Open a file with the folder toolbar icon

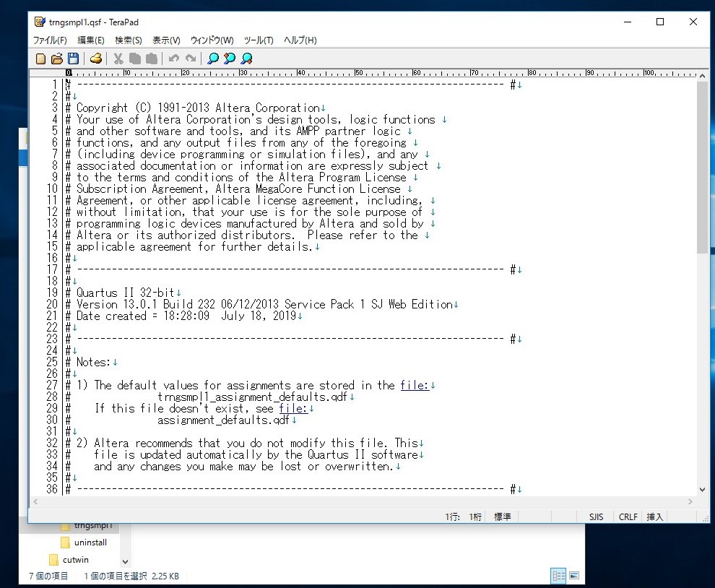click(x=57, y=59)
